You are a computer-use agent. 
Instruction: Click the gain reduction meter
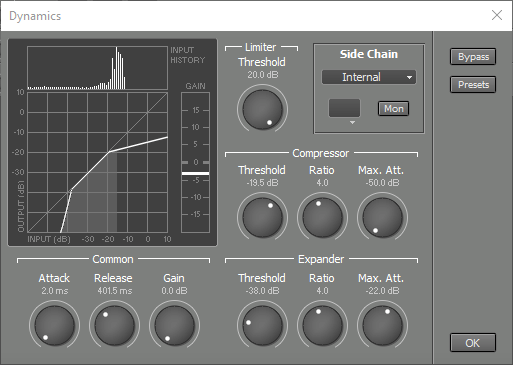coord(195,162)
